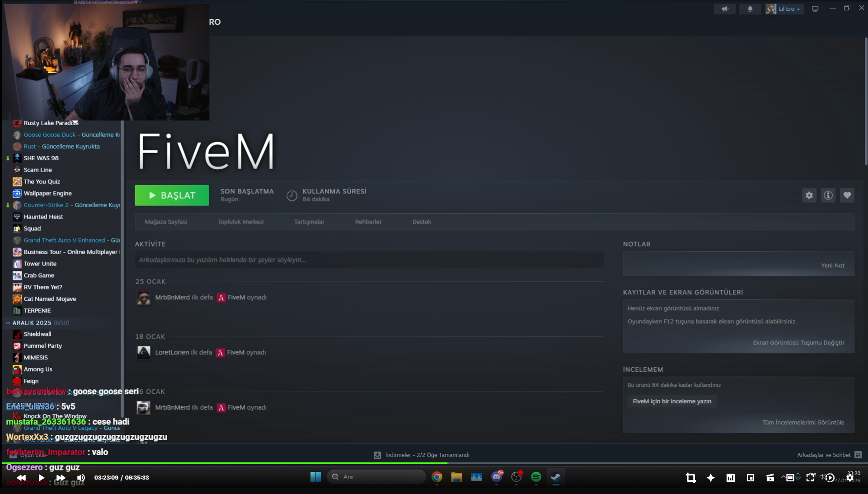This screenshot has height=494, width=868.
Task: Click the LoretLorien username link
Action: 172,353
